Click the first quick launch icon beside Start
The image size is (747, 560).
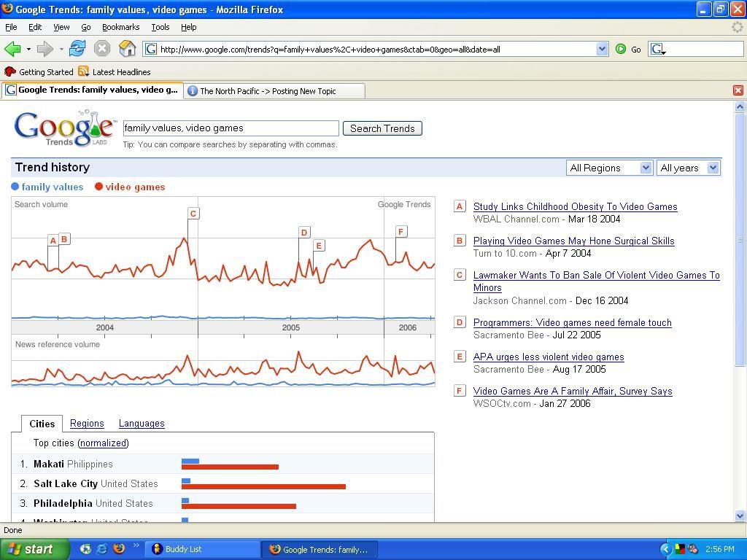[85, 549]
